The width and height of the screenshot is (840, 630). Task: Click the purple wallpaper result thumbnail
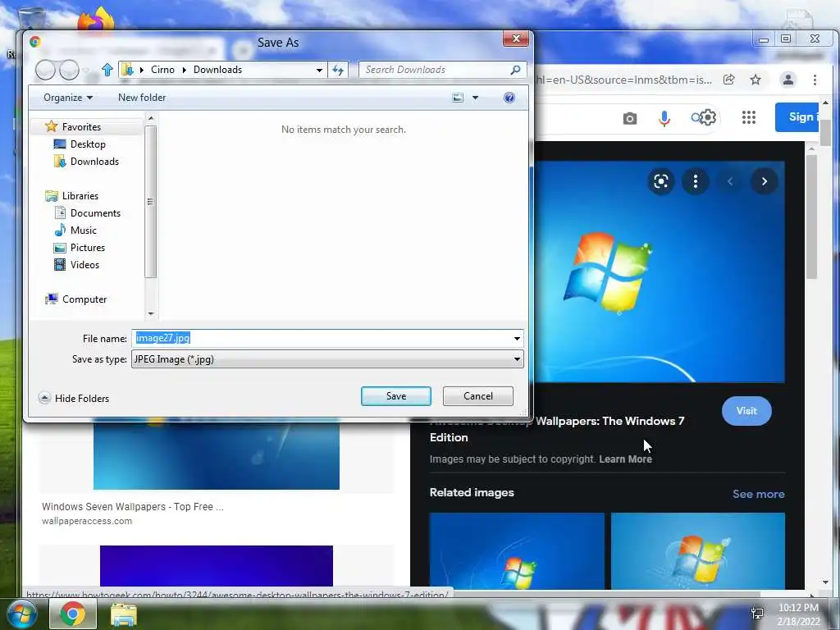tap(217, 566)
